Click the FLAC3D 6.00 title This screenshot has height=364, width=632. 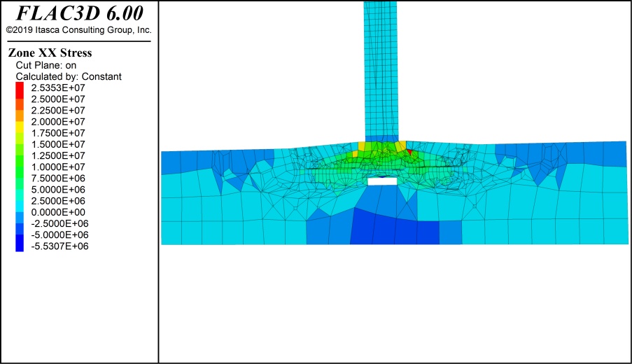point(79,14)
